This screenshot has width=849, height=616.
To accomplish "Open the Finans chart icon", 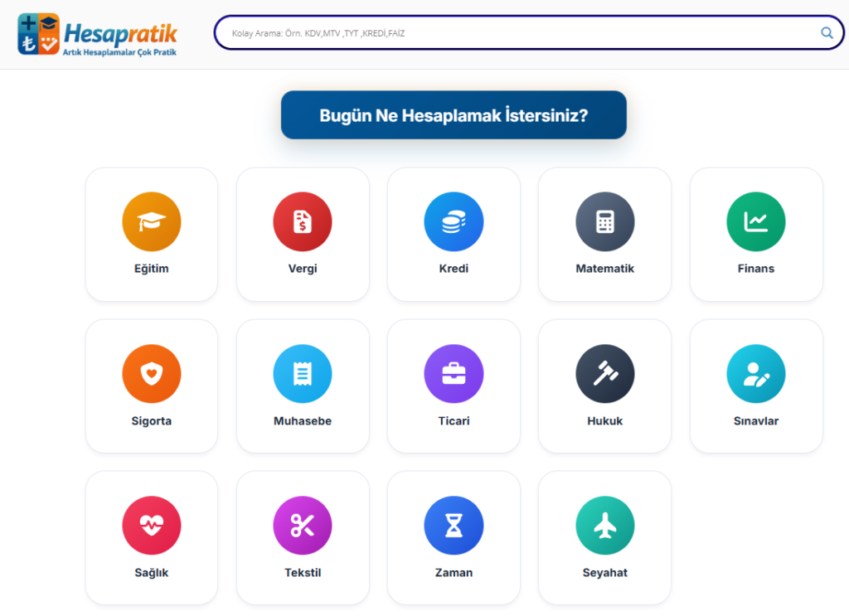I will coord(755,221).
